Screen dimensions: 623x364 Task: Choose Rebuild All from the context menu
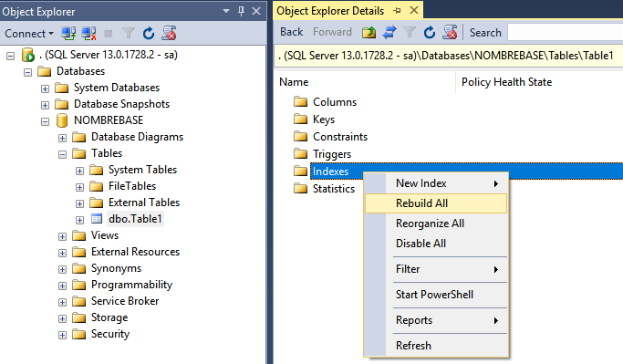[436, 203]
